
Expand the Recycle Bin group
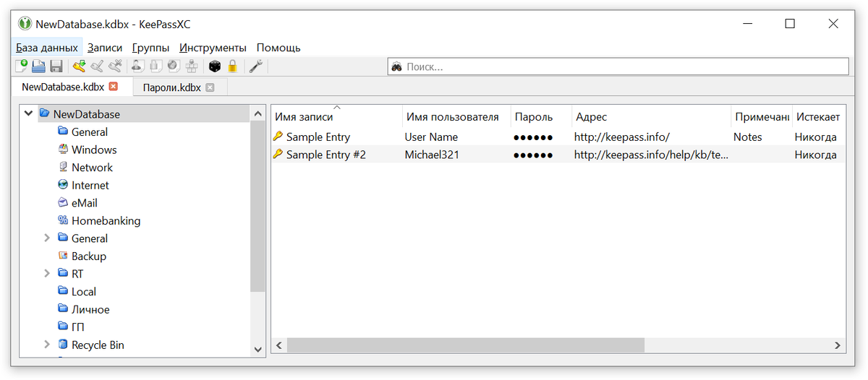point(46,345)
